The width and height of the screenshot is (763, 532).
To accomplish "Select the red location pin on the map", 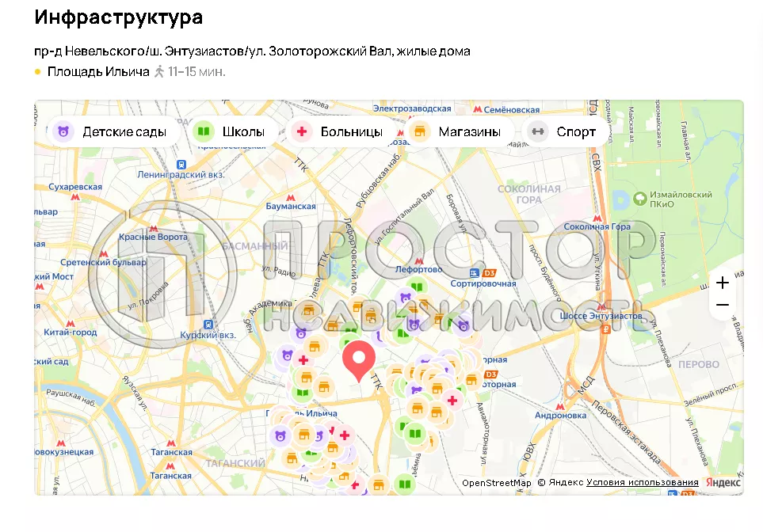I will (x=359, y=358).
